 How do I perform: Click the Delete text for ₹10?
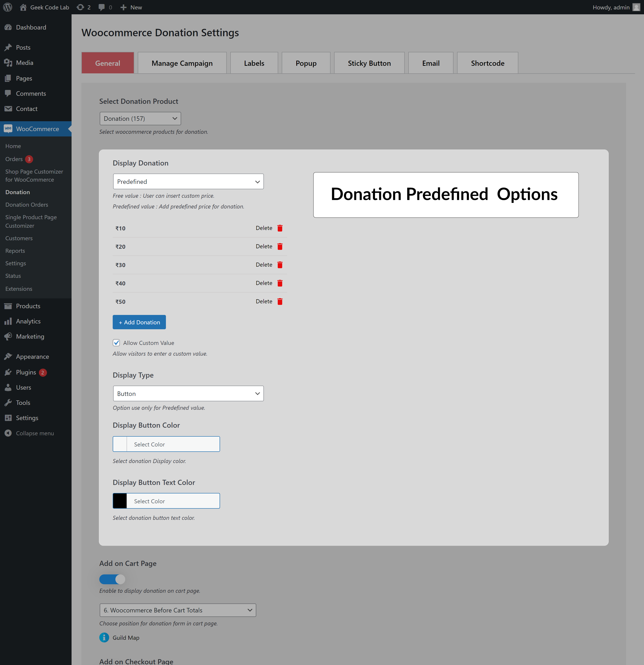tap(264, 228)
